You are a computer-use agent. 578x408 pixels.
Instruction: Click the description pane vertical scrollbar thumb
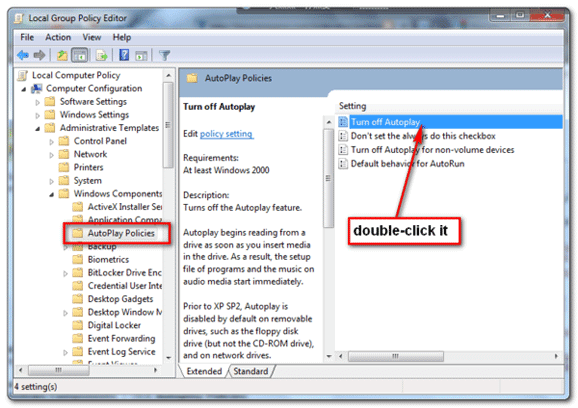pyautogui.click(x=328, y=178)
